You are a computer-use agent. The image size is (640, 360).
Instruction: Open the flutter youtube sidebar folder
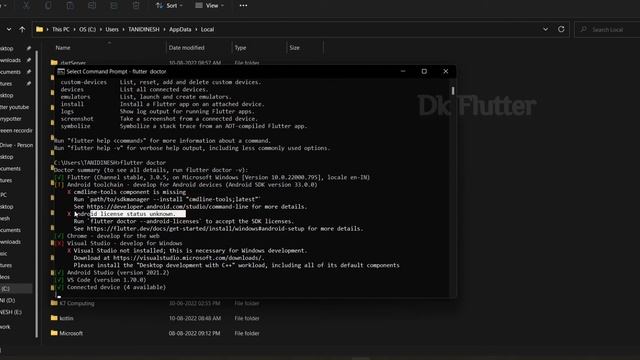click(15, 107)
